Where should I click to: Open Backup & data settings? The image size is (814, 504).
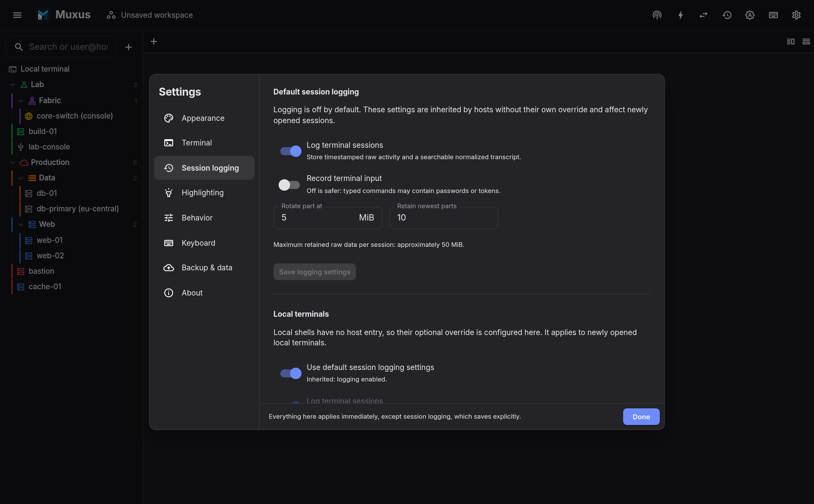(204, 268)
